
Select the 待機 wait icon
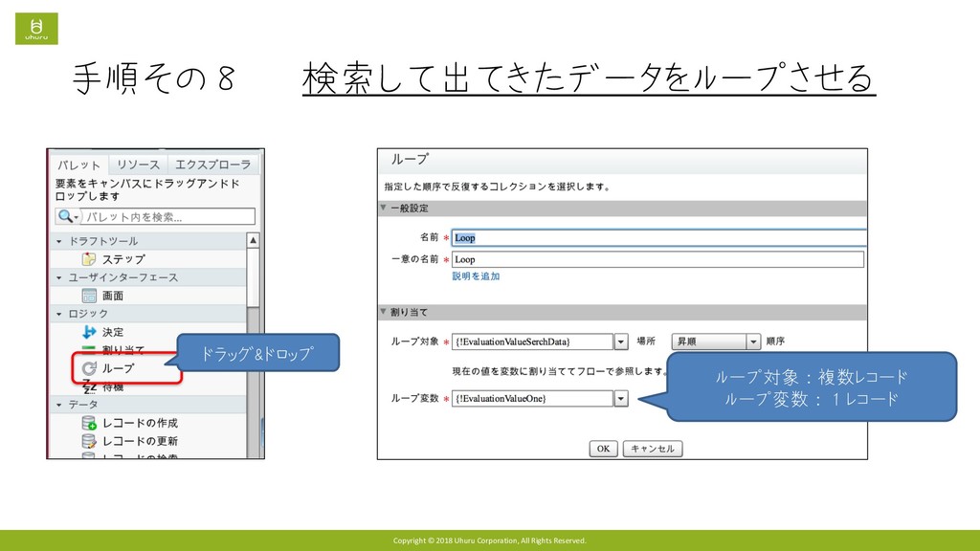click(x=89, y=386)
